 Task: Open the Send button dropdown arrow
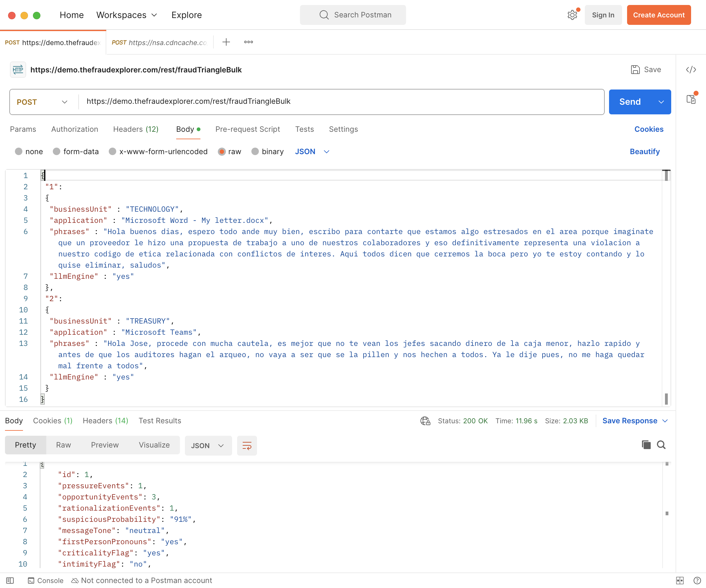pyautogui.click(x=661, y=102)
